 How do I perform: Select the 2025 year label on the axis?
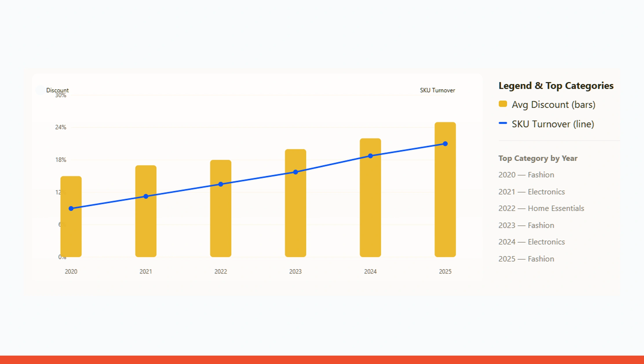[445, 271]
